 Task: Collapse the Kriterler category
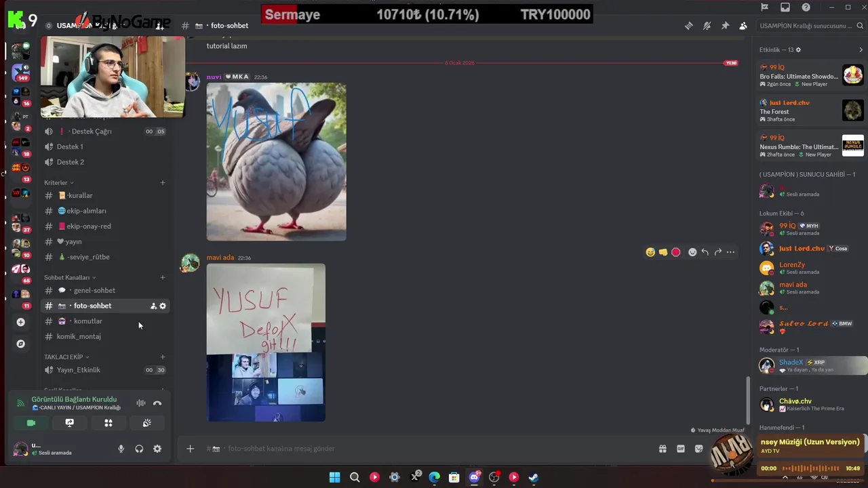pyautogui.click(x=59, y=182)
